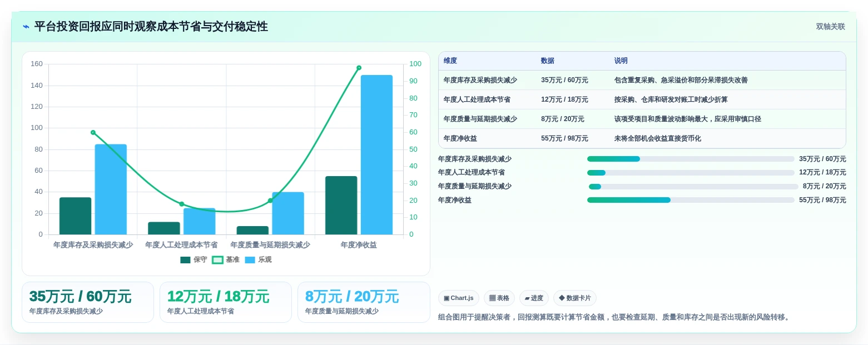
Task: Click description 按采购、仓库和研发对账工时减少折算
Action: 671,99
